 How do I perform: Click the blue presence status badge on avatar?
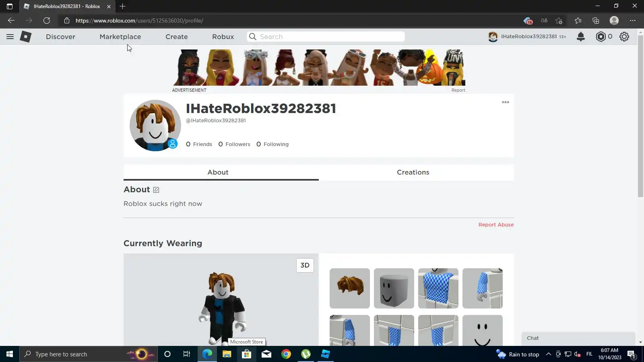173,144
